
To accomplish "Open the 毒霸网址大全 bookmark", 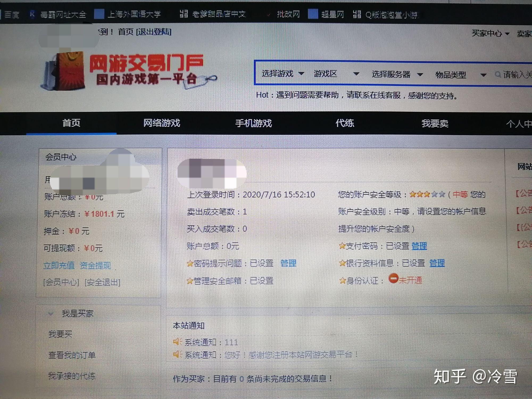I will pyautogui.click(x=58, y=14).
